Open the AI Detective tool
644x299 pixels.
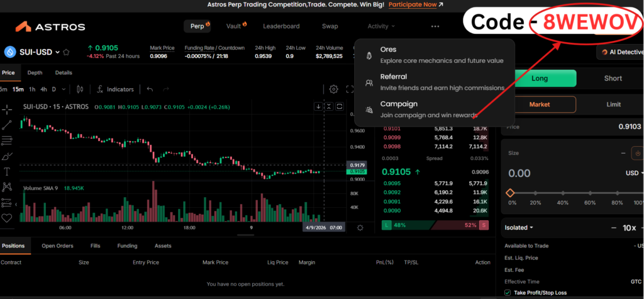coord(621,52)
